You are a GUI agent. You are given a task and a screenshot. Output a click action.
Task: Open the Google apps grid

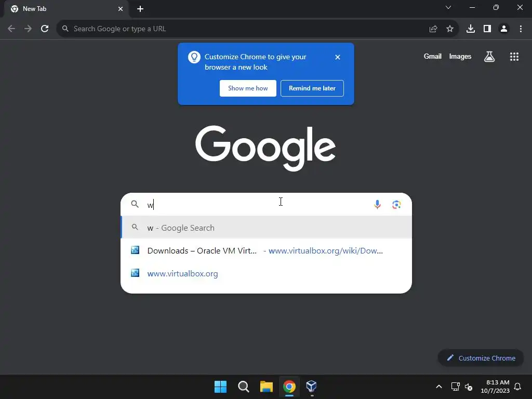point(514,57)
